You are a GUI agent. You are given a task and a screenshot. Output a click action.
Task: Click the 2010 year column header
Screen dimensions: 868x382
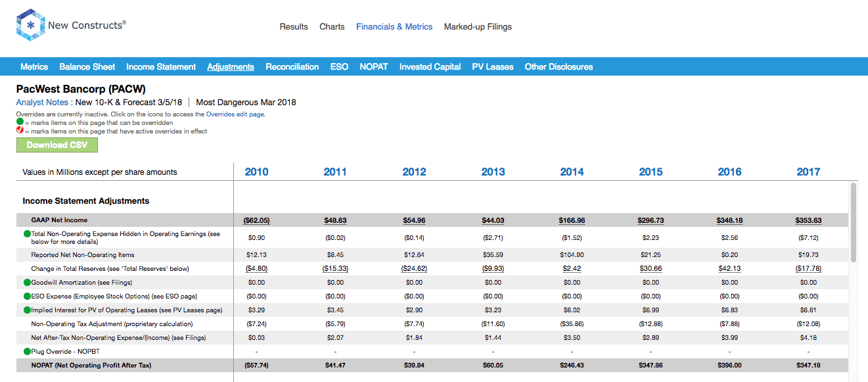click(x=256, y=172)
